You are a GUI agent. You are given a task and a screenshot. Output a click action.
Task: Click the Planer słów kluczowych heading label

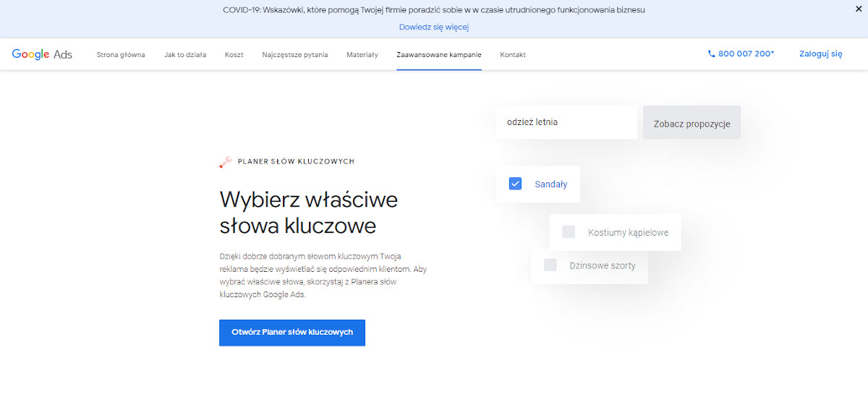[296, 161]
